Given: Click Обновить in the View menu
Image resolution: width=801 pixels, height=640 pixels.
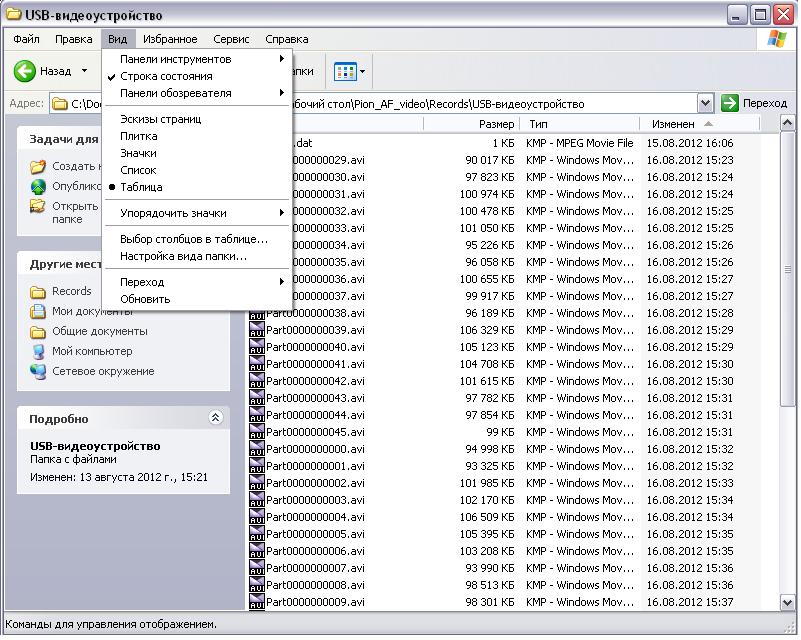Looking at the screenshot, I should 145,299.
